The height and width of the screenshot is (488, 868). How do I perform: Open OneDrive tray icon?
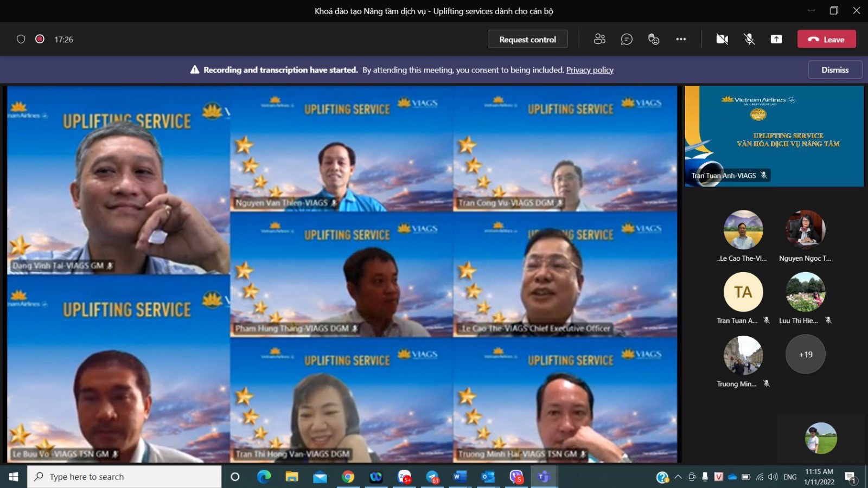732,477
